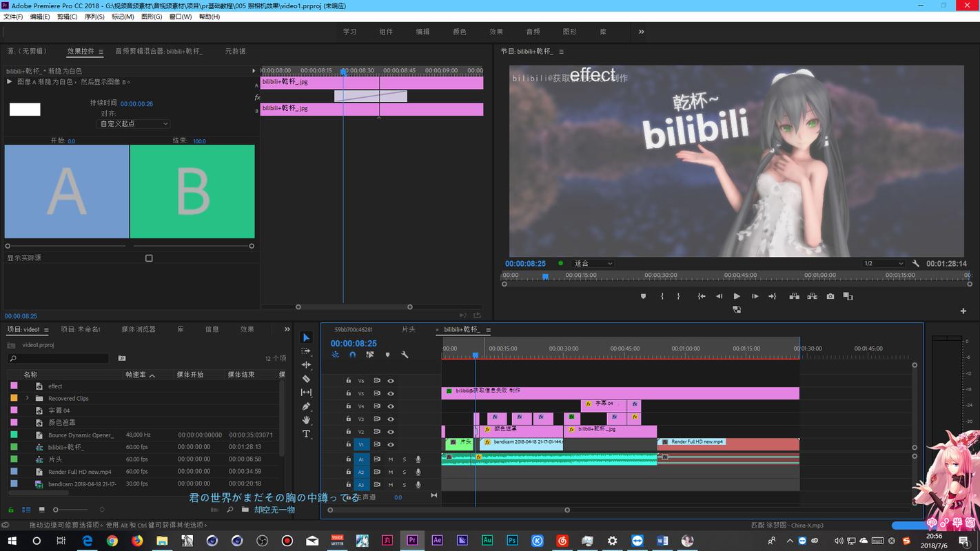This screenshot has width=980, height=551.
Task: Activate the Hand tool
Action: point(307,420)
